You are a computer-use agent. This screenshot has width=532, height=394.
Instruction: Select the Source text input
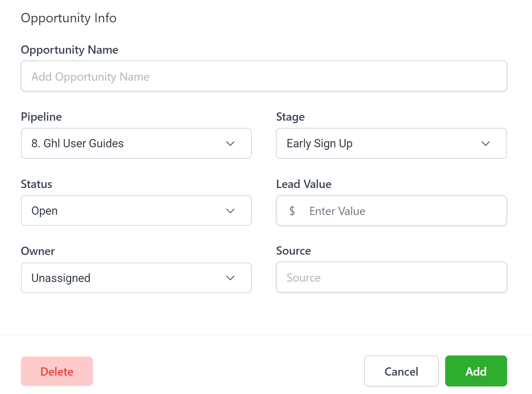coord(391,277)
